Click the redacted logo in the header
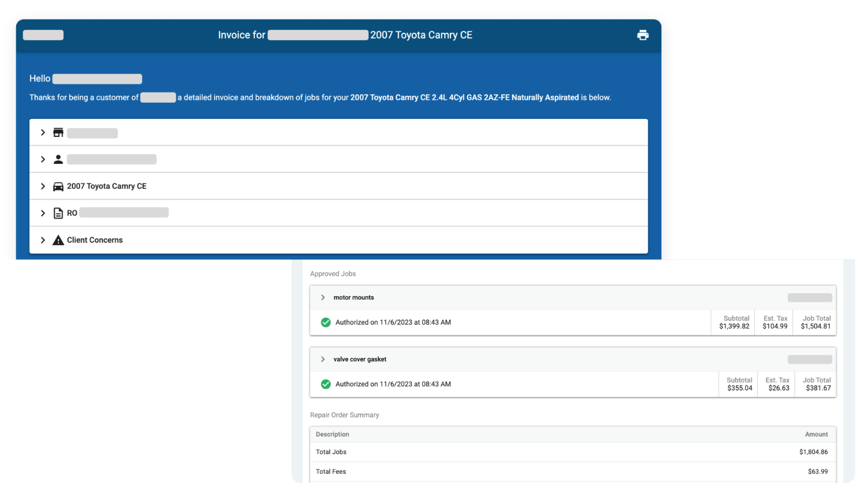 point(43,35)
